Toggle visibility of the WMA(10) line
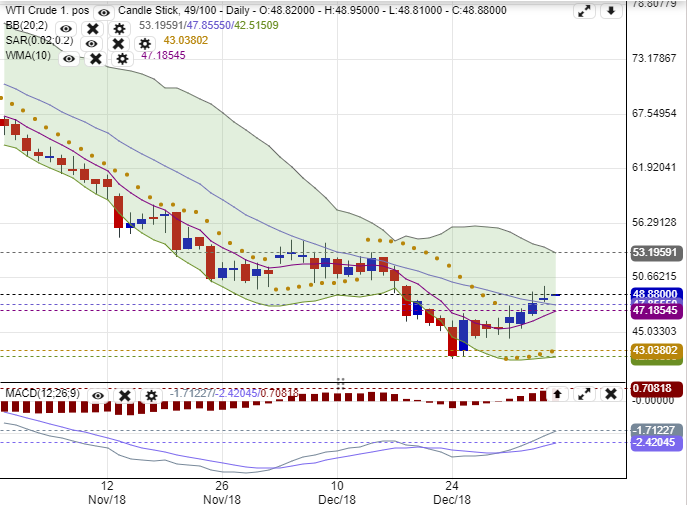 69,59
